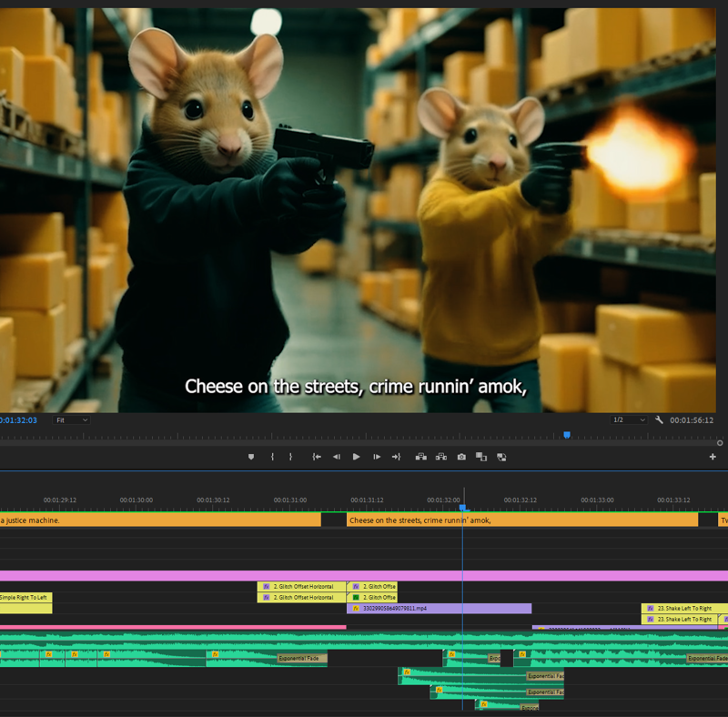The width and height of the screenshot is (728, 717).
Task: Jump to the Out point with Go to Out
Action: [396, 457]
